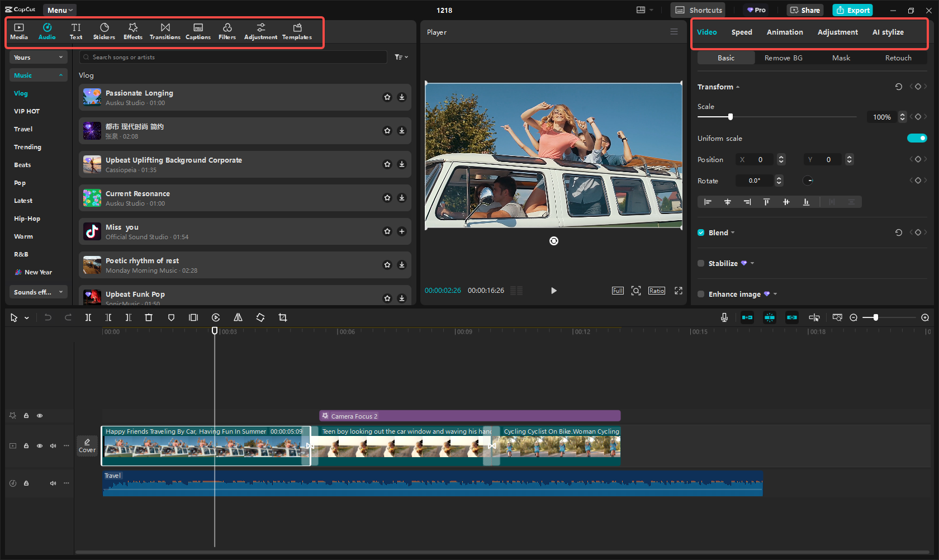The height and width of the screenshot is (560, 939).
Task: Click the reset Transform icon
Action: (899, 87)
